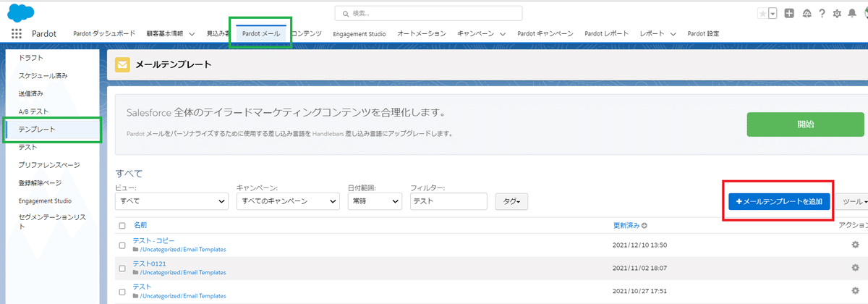
Task: Click メールテンプレートを追加 button
Action: click(779, 202)
